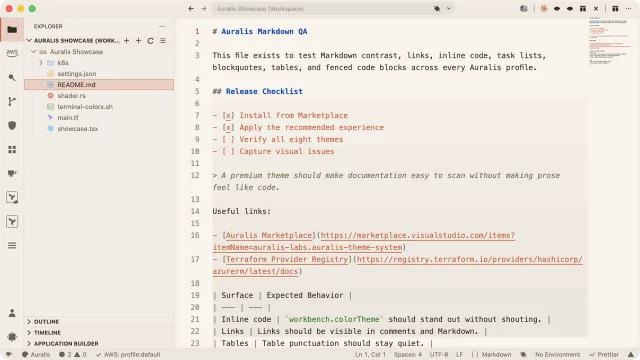Open the three-line icon in the activity bar
Screen dimensions: 640x360
tap(12, 245)
